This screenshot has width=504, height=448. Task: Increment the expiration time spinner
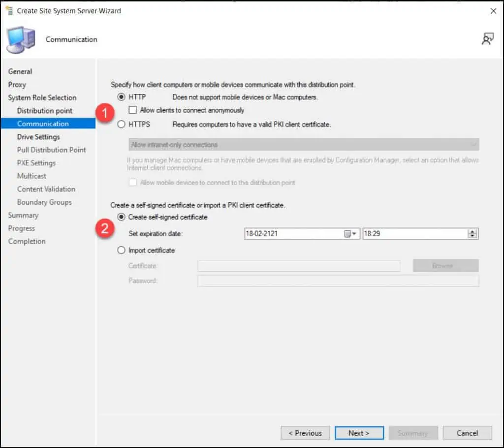(x=473, y=231)
